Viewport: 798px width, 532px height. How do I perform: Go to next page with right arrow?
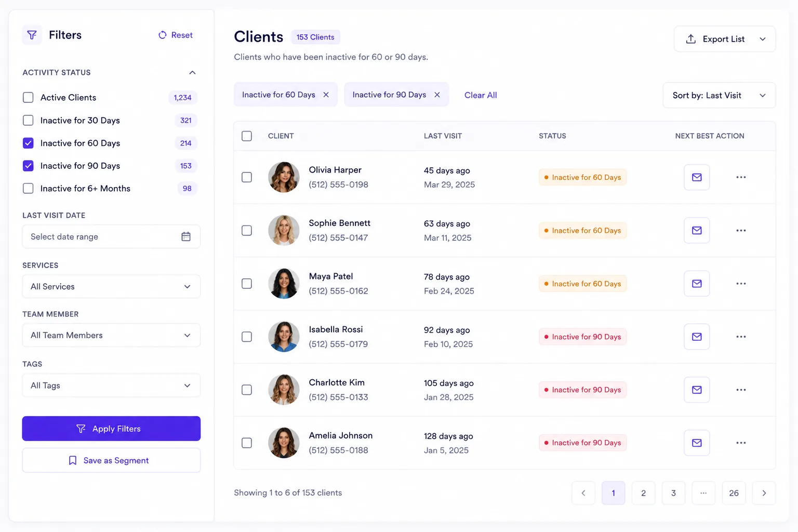tap(764, 493)
